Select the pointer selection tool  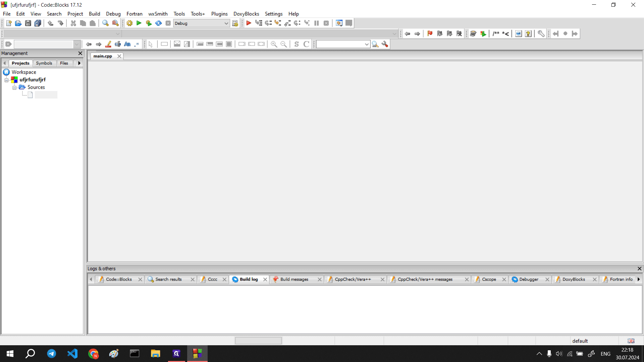coord(151,44)
